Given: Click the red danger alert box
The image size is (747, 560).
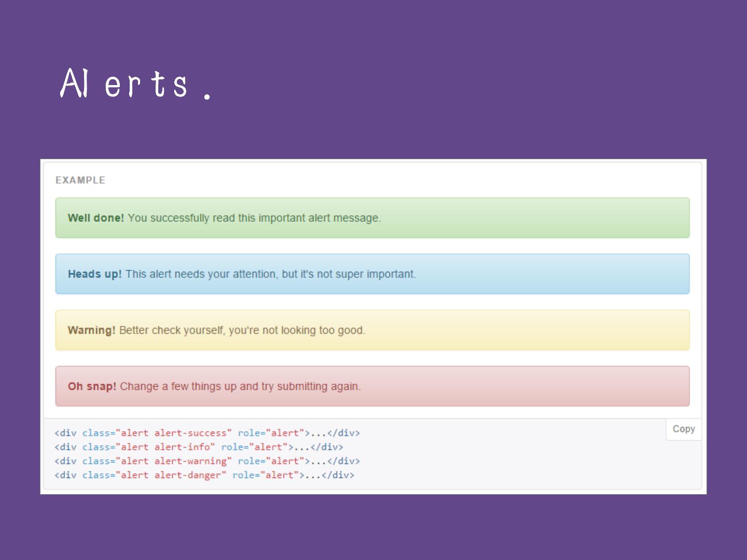Looking at the screenshot, I should click(519, 386).
